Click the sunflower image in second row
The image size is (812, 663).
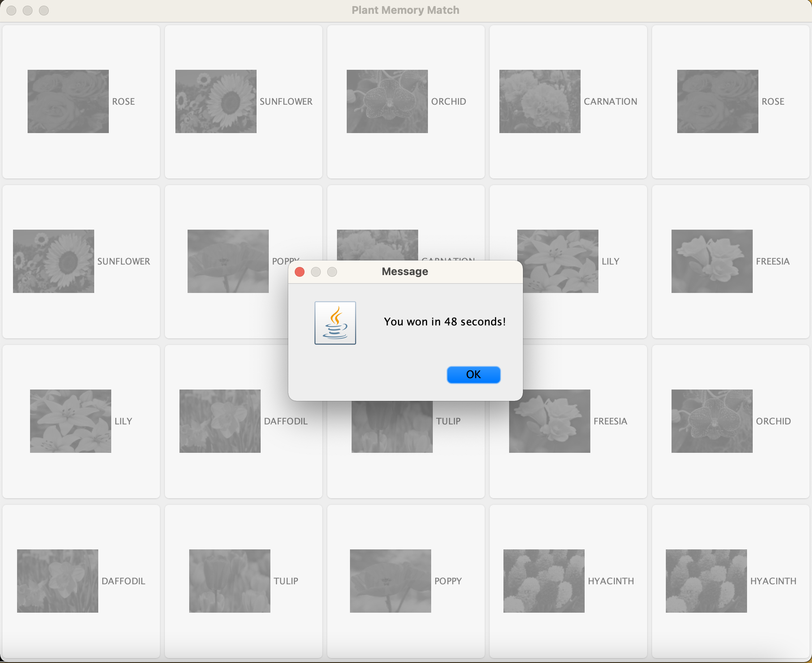click(53, 261)
